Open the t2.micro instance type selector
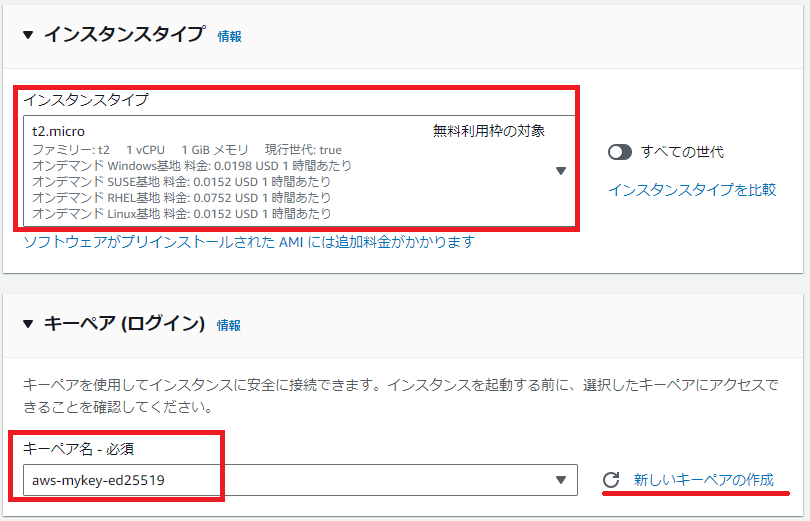The width and height of the screenshot is (810, 521). (290, 171)
